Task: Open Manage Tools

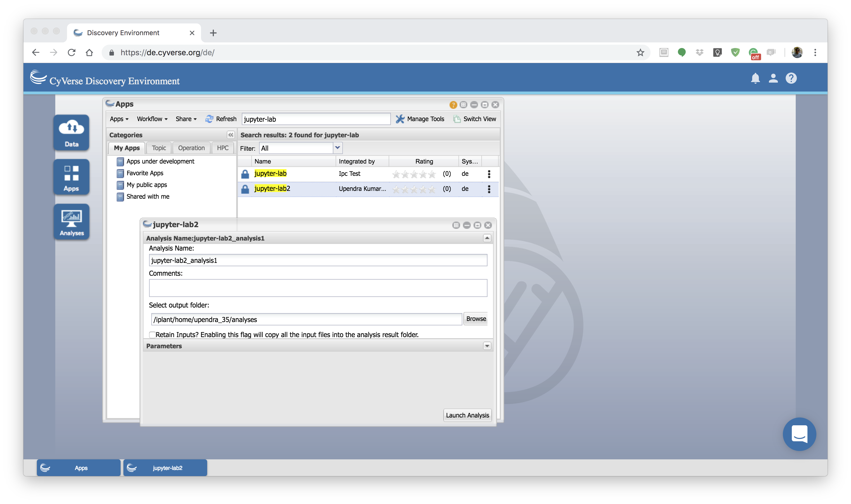Action: click(x=420, y=119)
